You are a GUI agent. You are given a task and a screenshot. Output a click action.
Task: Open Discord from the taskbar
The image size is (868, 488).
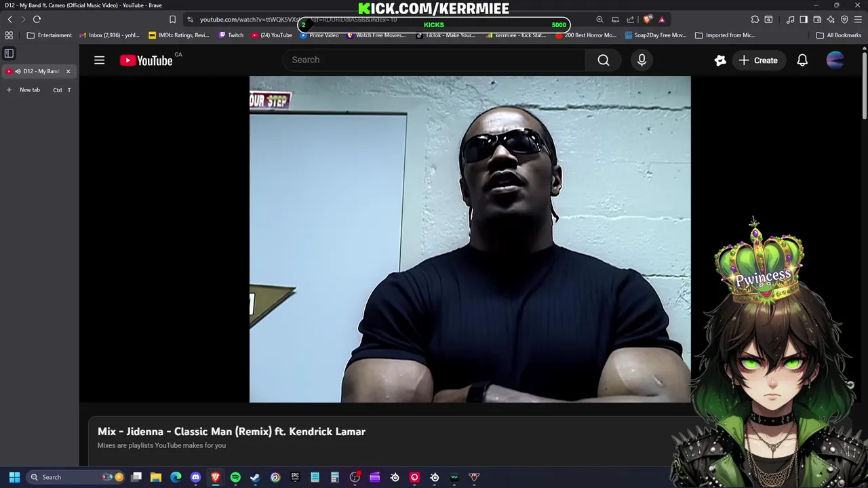pos(196,477)
